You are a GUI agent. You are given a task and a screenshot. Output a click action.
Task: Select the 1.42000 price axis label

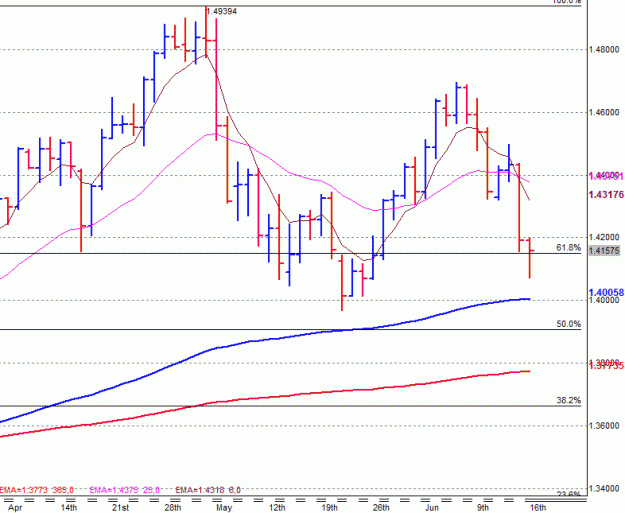point(604,238)
